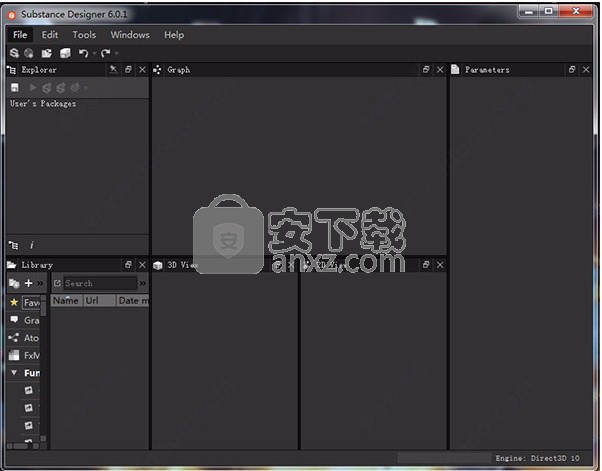Sort Library list by Url column
This screenshot has width=602, height=471.
(100, 301)
